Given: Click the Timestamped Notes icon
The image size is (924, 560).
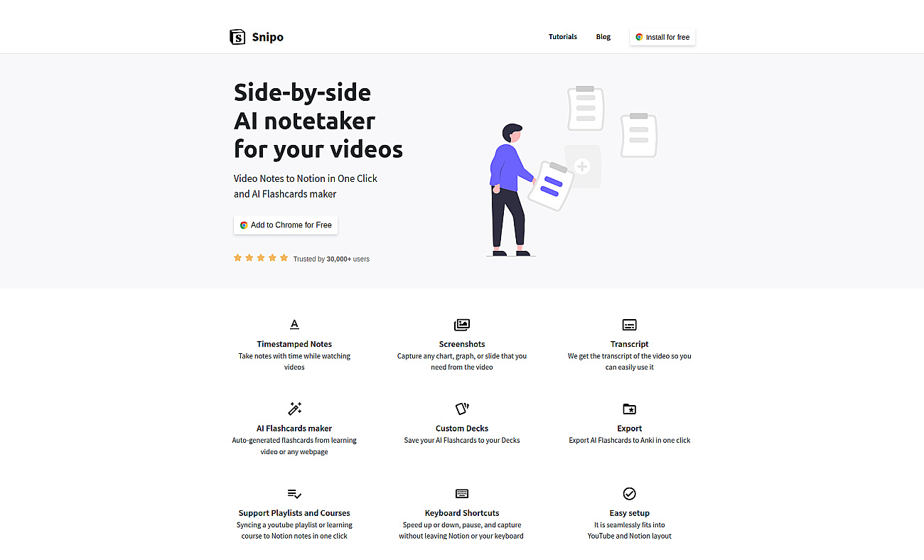Looking at the screenshot, I should 294,325.
